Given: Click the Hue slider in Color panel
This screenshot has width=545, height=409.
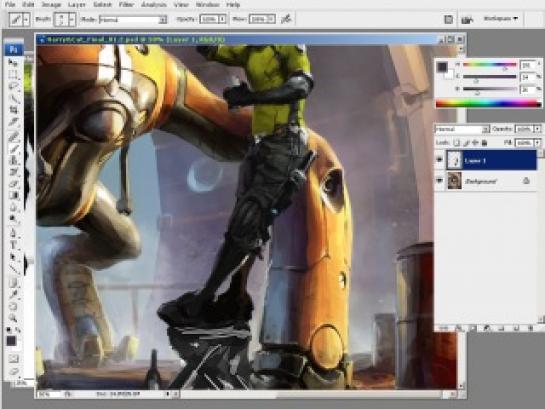Looking at the screenshot, I should pos(490,64).
